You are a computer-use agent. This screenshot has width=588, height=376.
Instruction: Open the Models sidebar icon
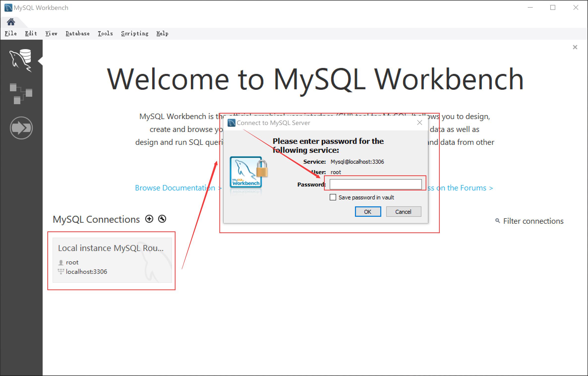pos(21,94)
